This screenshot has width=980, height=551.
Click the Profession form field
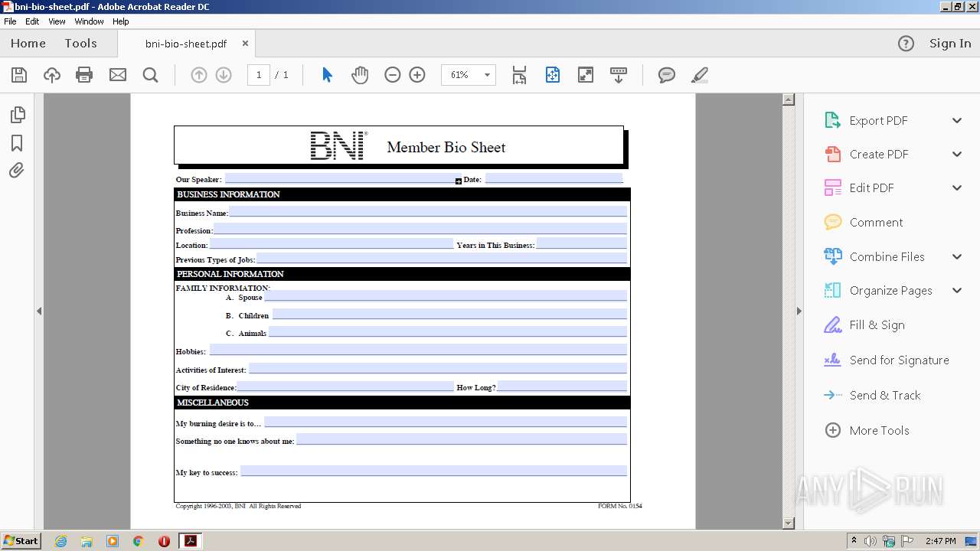pyautogui.click(x=420, y=229)
